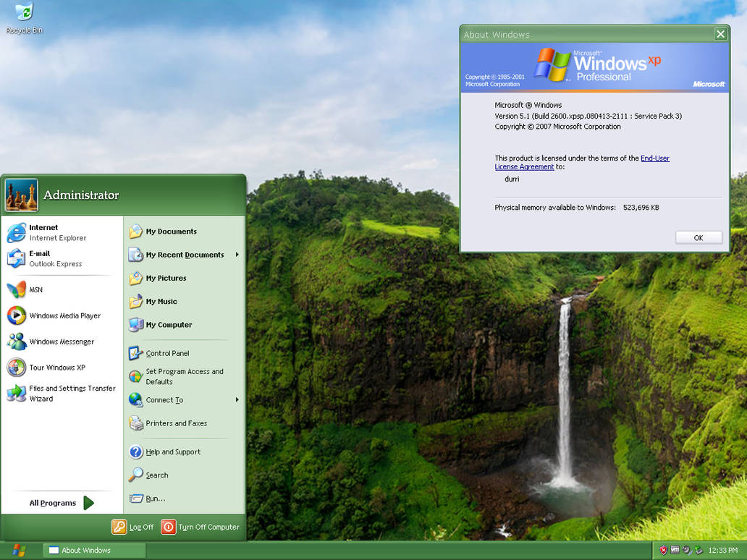Click the VMware Tools tray icon
Screen dimensions: 747x560
point(675,550)
